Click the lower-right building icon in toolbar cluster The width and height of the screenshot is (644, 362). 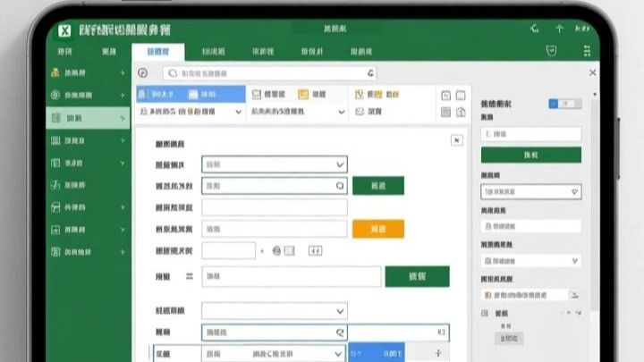pyautogui.click(x=461, y=112)
